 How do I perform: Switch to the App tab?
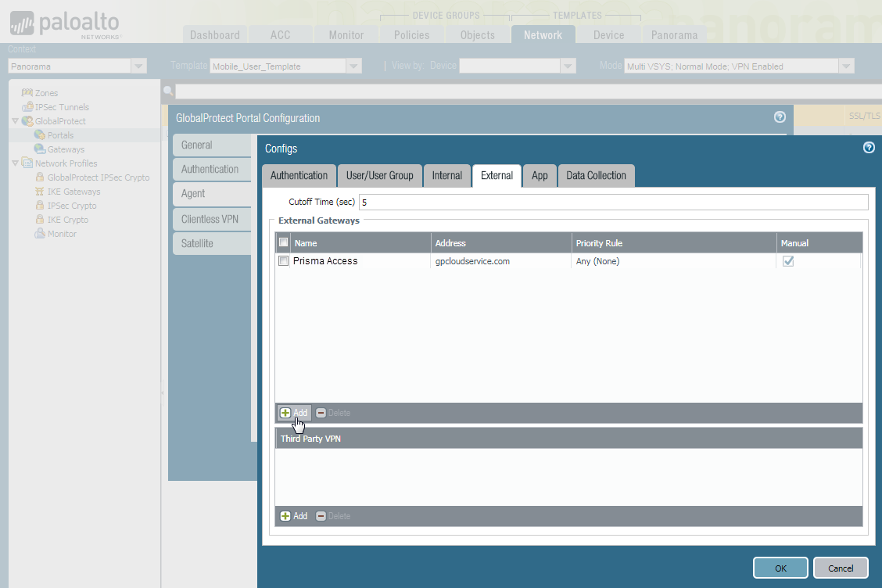[540, 176]
